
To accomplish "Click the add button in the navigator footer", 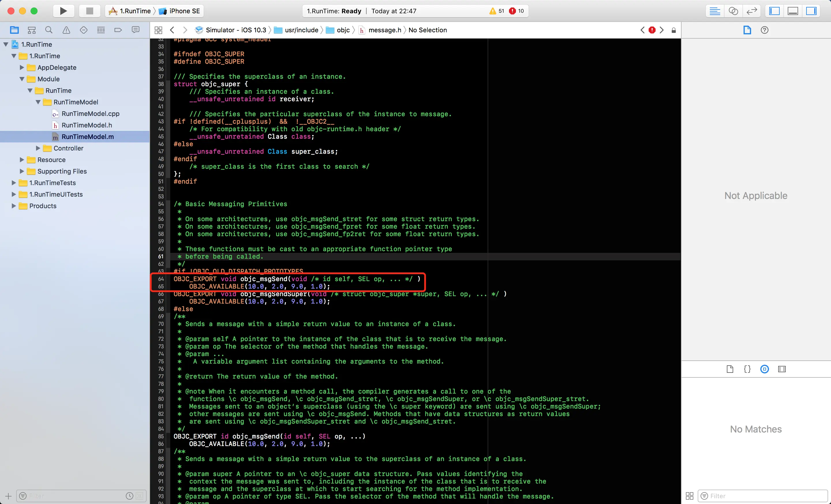I will 8,496.
